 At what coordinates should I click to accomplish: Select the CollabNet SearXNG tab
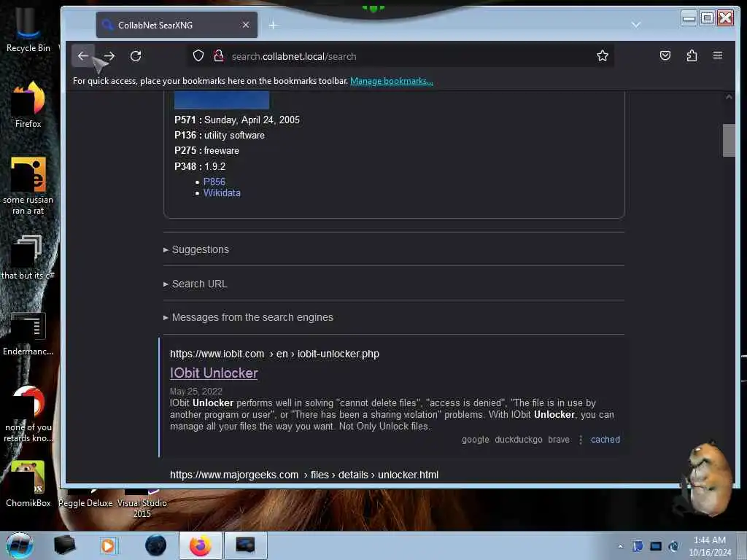(x=177, y=25)
